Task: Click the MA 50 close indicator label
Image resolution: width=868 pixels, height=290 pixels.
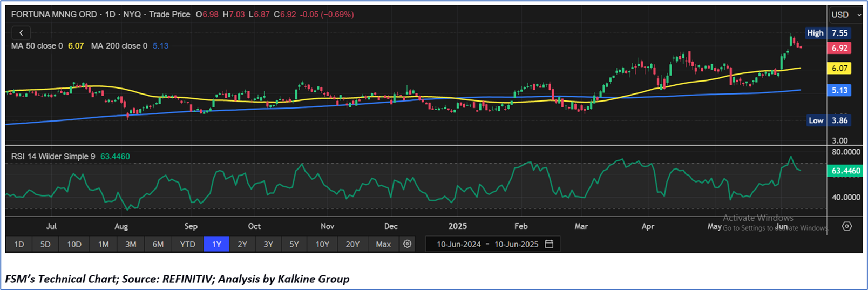Action: (x=37, y=46)
